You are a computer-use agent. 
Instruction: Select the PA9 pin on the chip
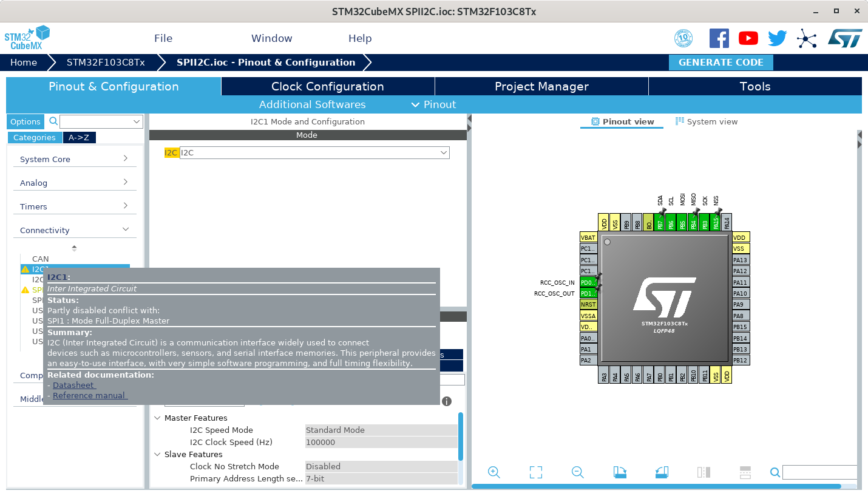pyautogui.click(x=741, y=305)
